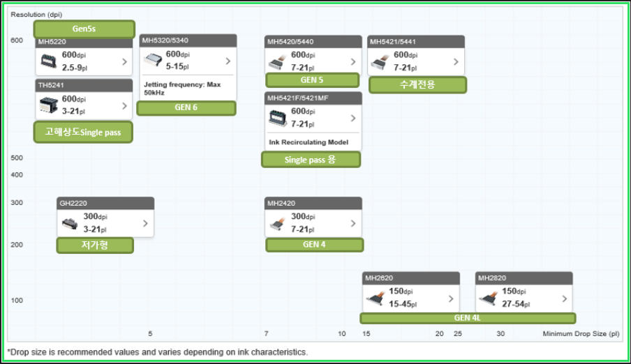Select the MH5320/5340 card title header
Viewport: 631px width, 364px height.
pyautogui.click(x=188, y=40)
